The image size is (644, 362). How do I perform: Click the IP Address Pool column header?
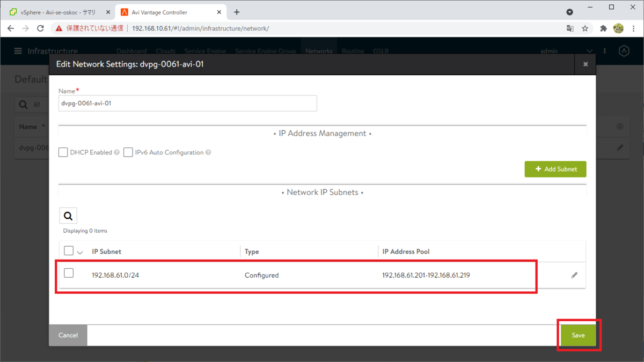coord(406,252)
